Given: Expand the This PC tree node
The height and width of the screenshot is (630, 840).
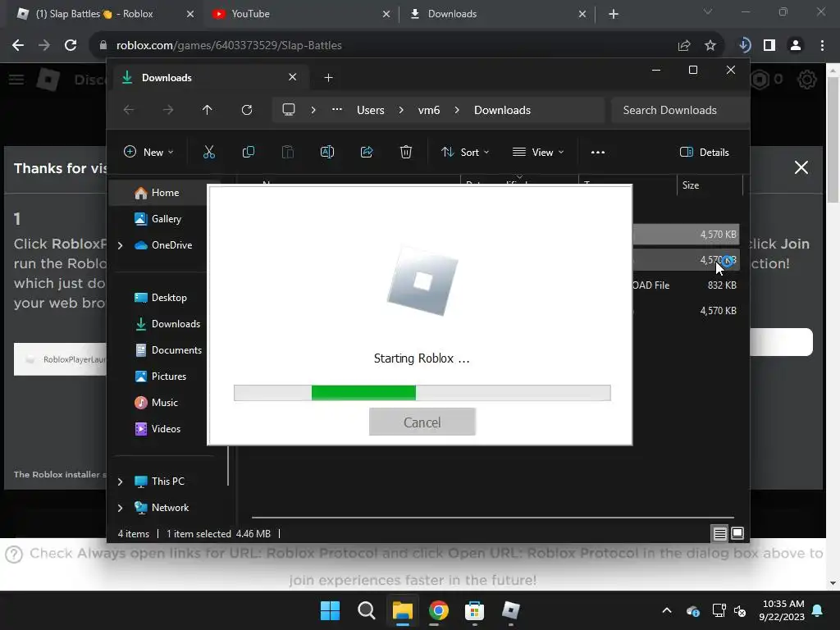Looking at the screenshot, I should [x=120, y=482].
